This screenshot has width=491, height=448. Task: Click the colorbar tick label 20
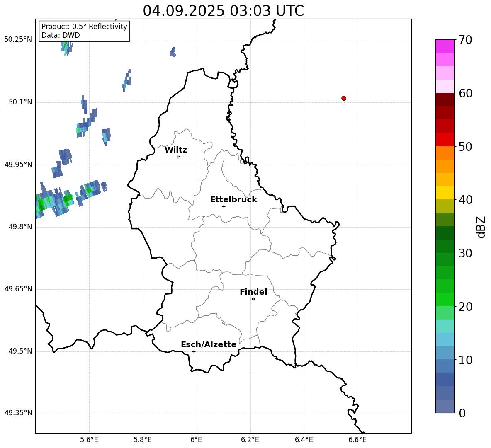click(465, 307)
